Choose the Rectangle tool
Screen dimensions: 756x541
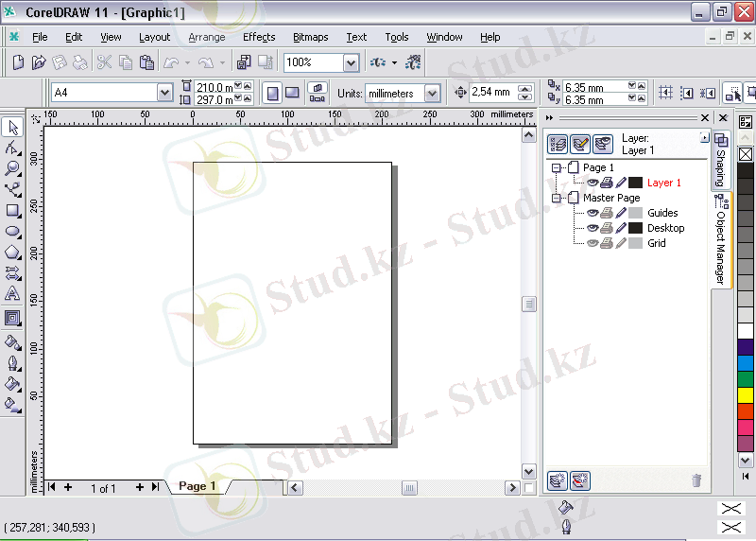click(12, 210)
